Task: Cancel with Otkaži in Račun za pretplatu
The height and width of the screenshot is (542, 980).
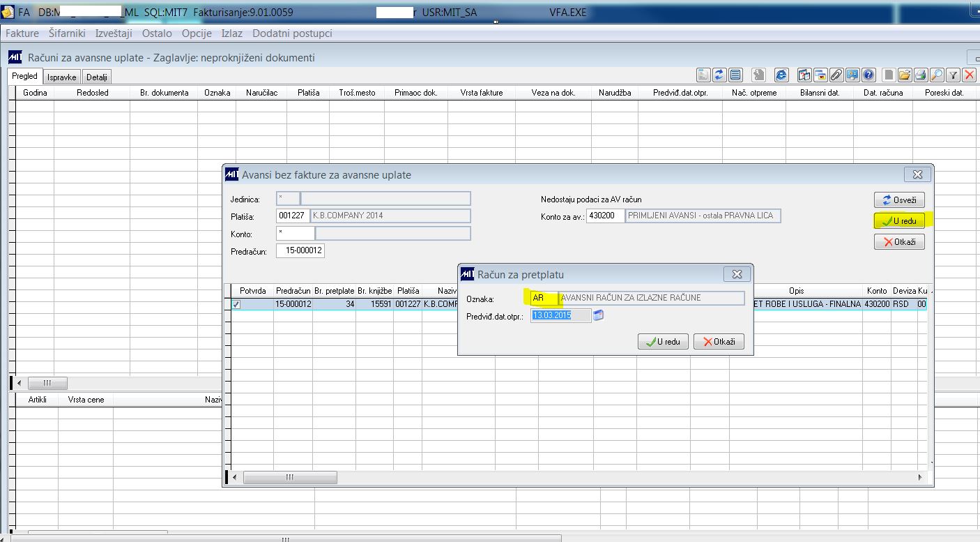Action: pyautogui.click(x=719, y=341)
